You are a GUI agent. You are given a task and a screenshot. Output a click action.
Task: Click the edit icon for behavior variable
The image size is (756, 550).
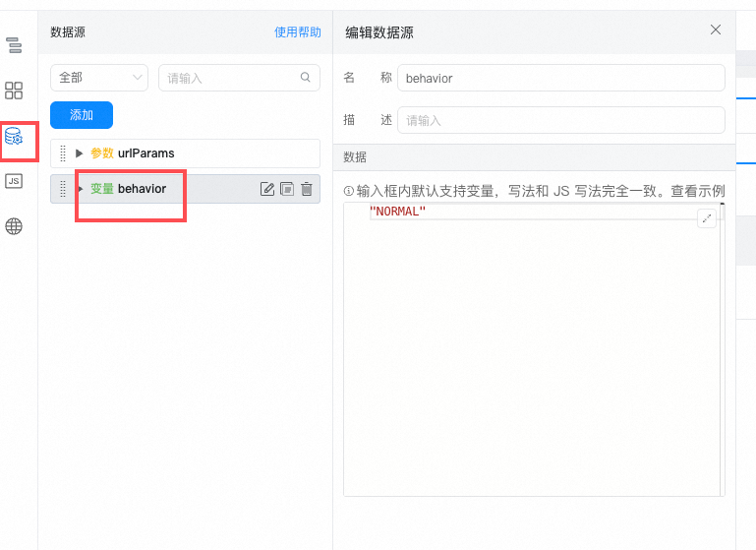(x=267, y=189)
